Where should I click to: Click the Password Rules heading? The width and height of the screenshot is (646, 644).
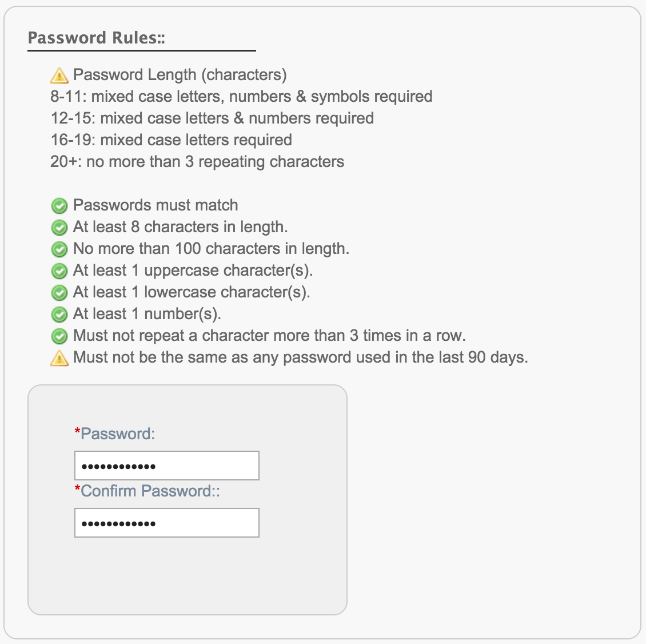pyautogui.click(x=97, y=38)
